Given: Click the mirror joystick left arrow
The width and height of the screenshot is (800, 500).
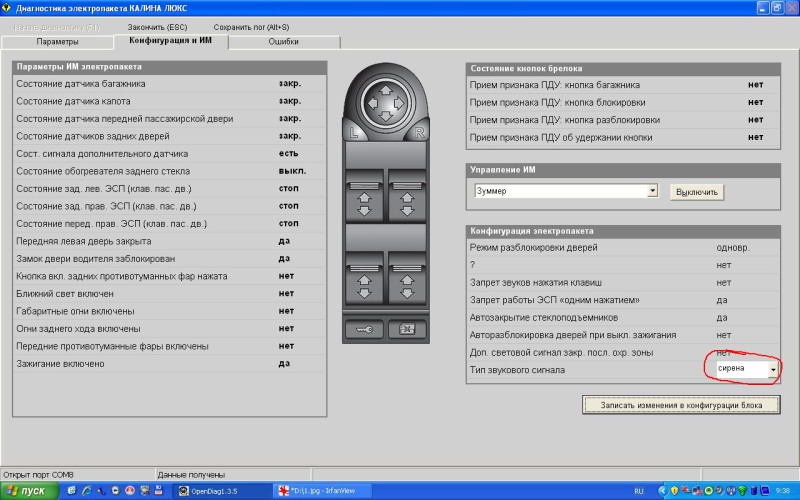Looking at the screenshot, I should [x=372, y=104].
